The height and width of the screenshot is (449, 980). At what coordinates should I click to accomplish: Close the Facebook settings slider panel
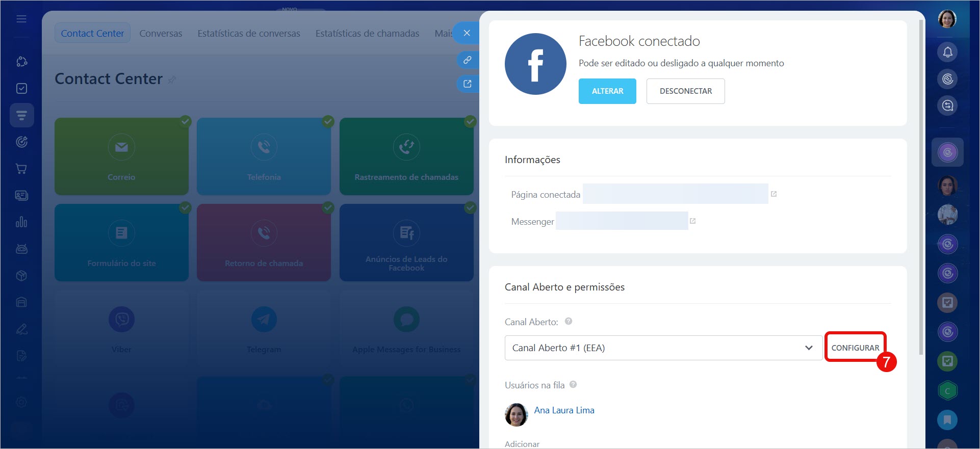pyautogui.click(x=467, y=33)
